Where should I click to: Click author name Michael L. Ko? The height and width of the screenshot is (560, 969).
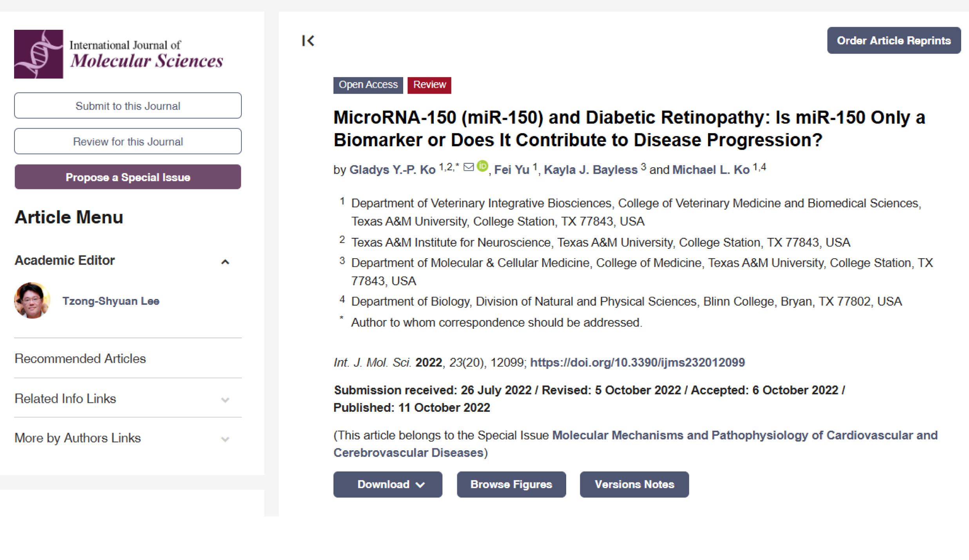pyautogui.click(x=711, y=170)
